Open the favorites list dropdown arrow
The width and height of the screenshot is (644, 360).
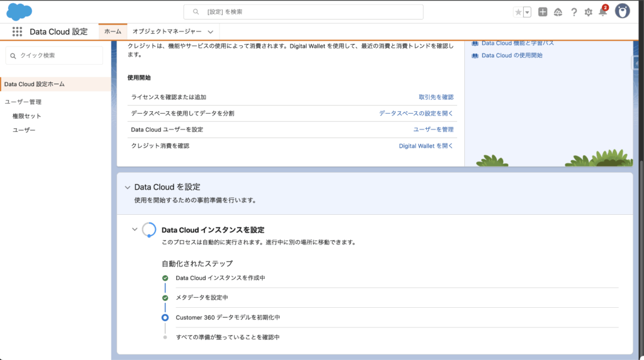tap(528, 12)
